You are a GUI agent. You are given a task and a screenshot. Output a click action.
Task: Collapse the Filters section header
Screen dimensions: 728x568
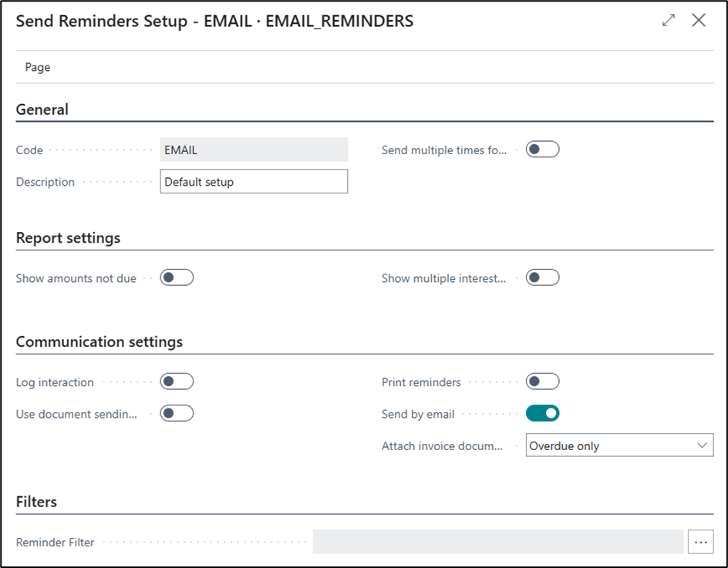click(36, 502)
